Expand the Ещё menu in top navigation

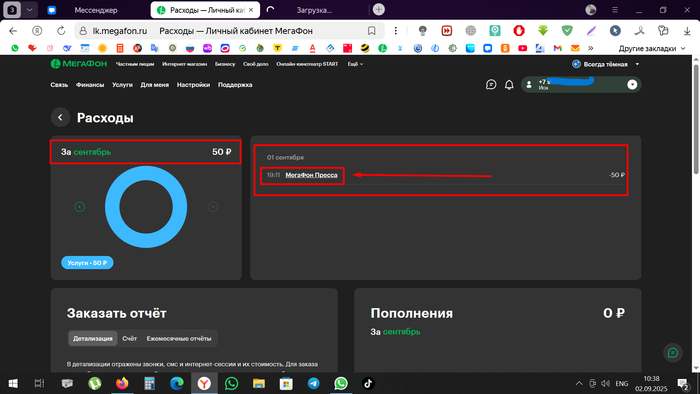pyautogui.click(x=355, y=64)
